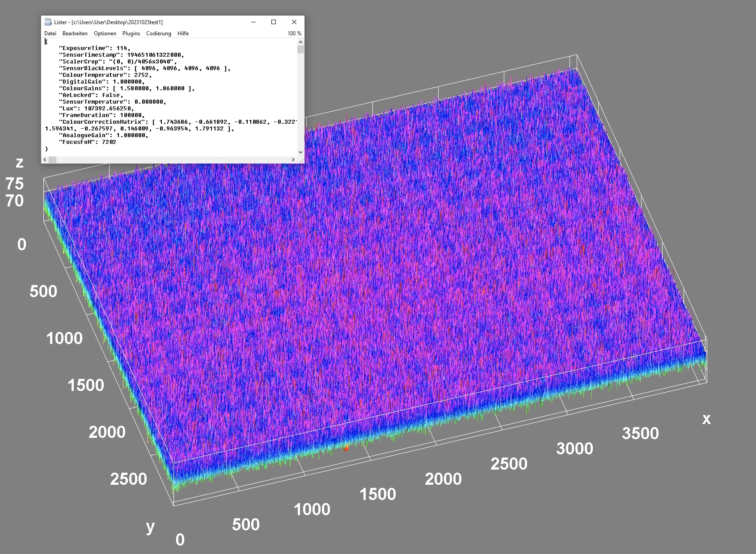Screen dimensions: 756x554
Task: Click the "ColourGains" line
Action: coord(127,88)
